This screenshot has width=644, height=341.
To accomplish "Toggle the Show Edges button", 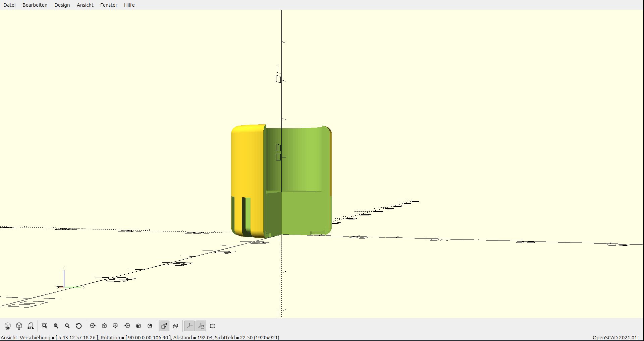I will [212, 326].
